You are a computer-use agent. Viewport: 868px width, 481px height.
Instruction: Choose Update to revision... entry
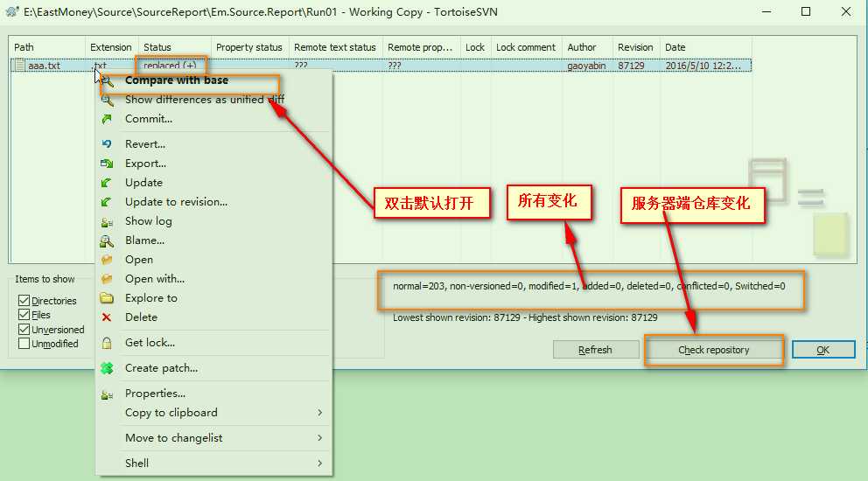214,201
